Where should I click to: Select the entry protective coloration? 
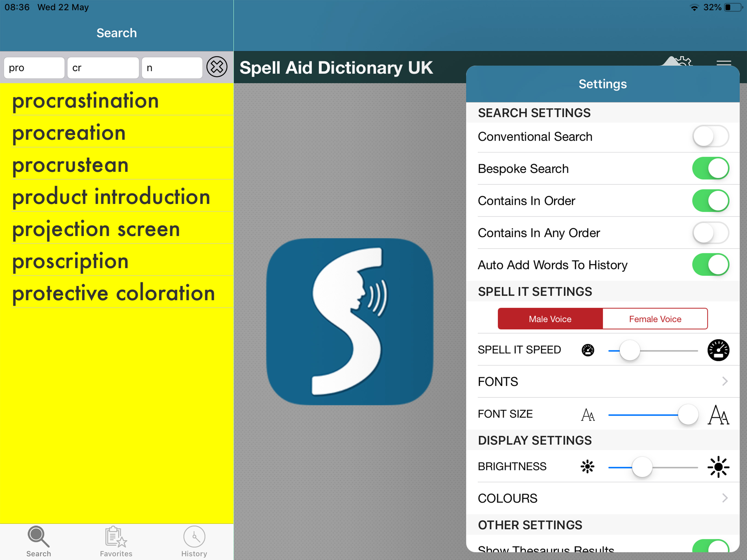(117, 292)
